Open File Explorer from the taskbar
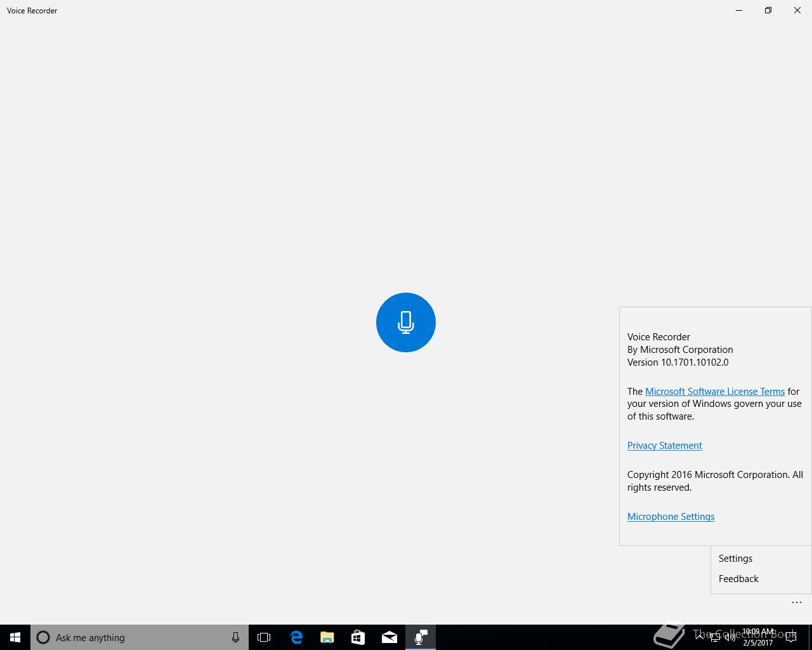Screen dimensions: 812x650 327,637
